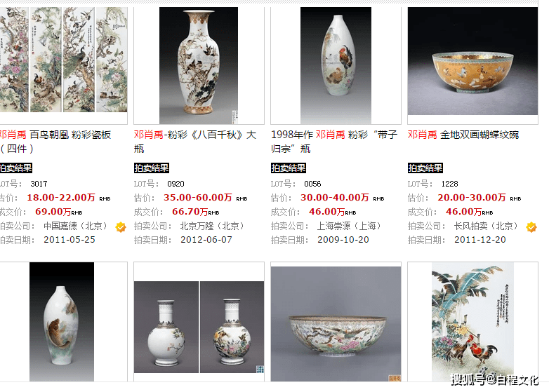Click the 拍卖结果 tag under lot 1228
This screenshot has height=392, width=549.
tap(425, 168)
